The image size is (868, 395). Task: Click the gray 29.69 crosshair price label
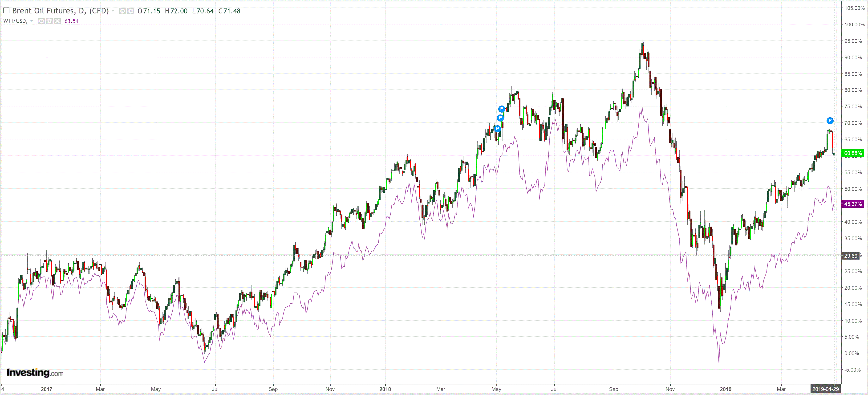(850, 256)
